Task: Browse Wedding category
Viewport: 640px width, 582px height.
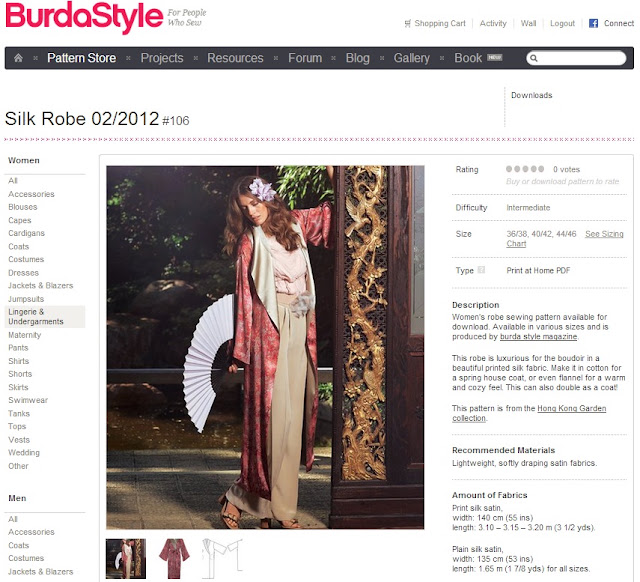Action: click(24, 452)
